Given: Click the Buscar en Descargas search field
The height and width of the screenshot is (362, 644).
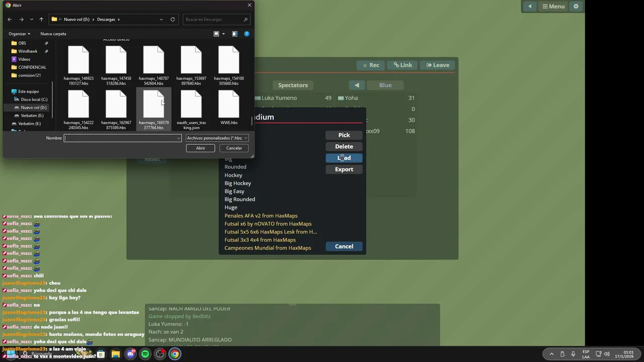Looking at the screenshot, I should point(215,19).
